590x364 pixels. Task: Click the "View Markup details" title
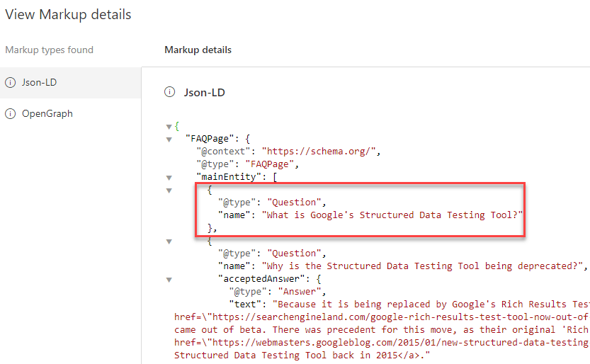click(x=68, y=14)
